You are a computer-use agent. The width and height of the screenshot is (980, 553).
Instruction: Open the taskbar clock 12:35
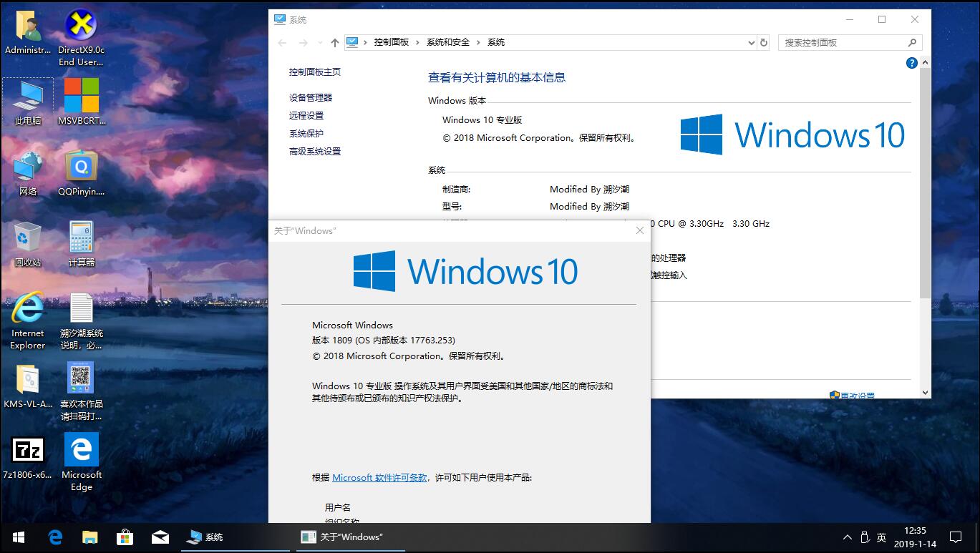click(915, 537)
